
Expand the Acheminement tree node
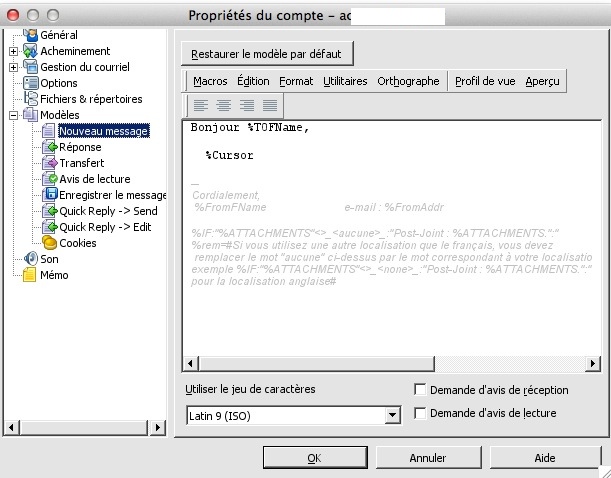pos(13,51)
